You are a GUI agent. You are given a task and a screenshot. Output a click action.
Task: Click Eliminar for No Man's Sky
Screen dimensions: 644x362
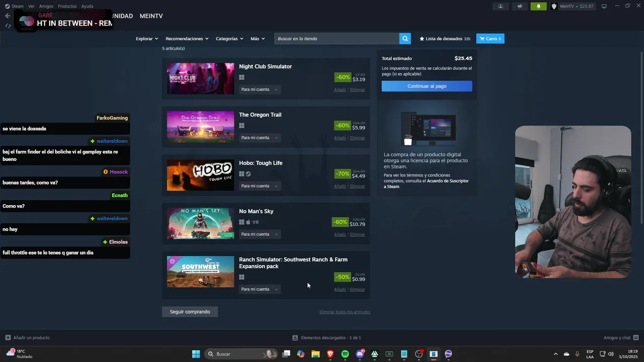(x=357, y=235)
